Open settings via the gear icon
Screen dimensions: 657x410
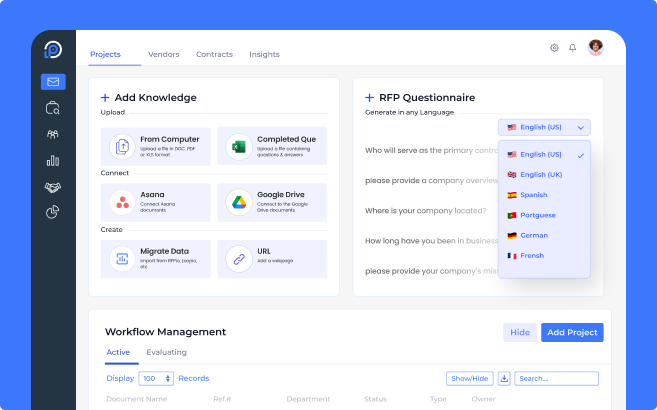554,47
